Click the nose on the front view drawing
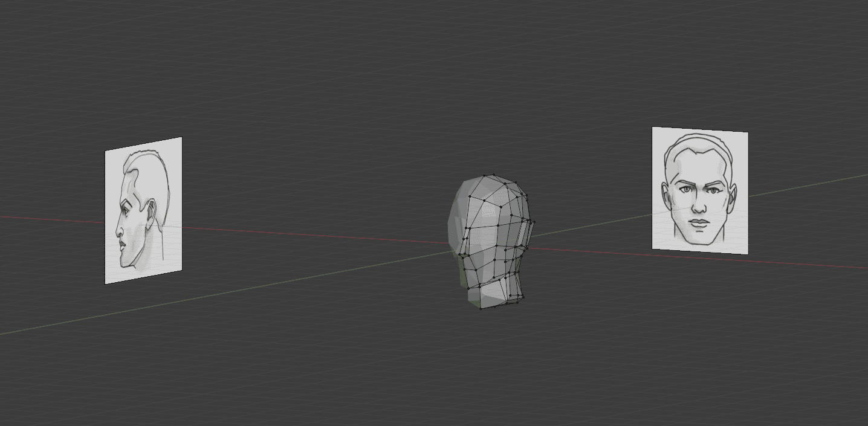Viewport: 868px width, 426px height. click(699, 205)
